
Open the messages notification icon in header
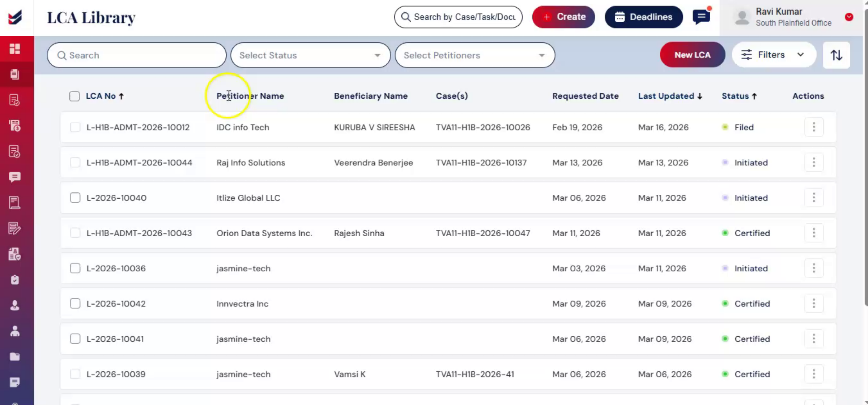coord(701,17)
